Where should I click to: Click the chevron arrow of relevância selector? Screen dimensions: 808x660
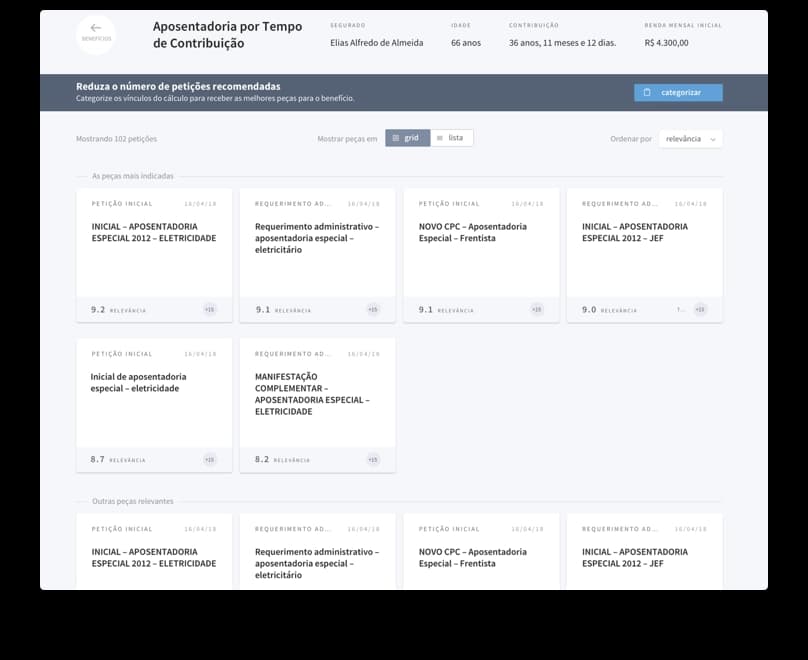[x=713, y=140]
